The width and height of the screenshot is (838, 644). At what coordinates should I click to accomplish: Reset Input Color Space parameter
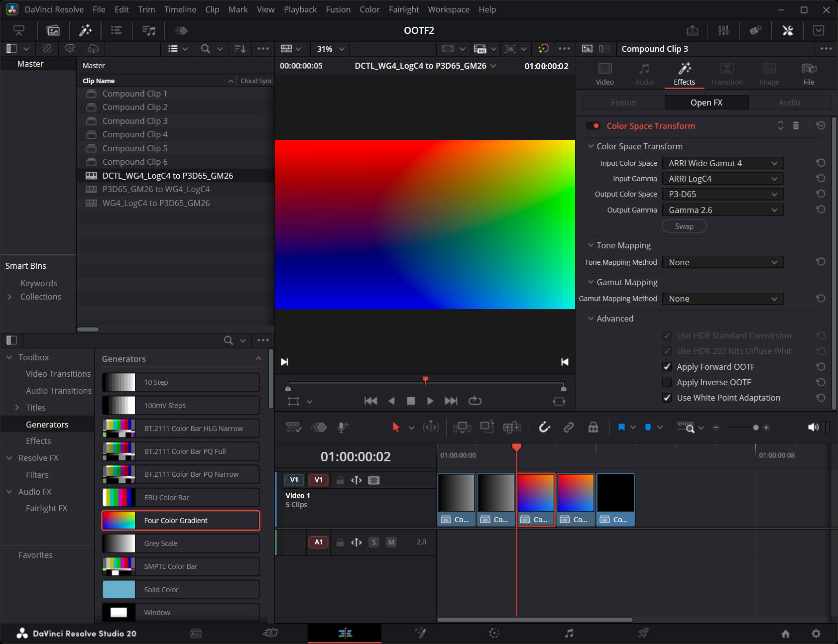tap(821, 163)
